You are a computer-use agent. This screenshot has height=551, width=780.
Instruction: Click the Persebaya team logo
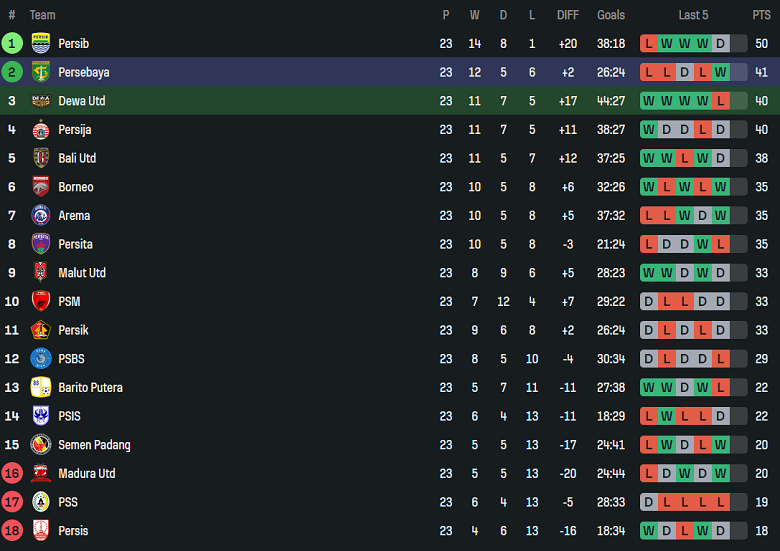pos(41,72)
